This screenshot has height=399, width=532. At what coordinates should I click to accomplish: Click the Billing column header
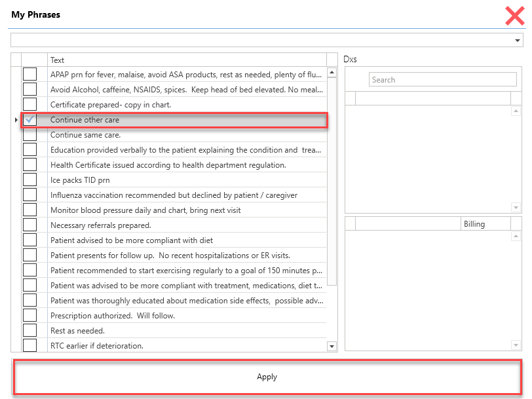[485, 224]
